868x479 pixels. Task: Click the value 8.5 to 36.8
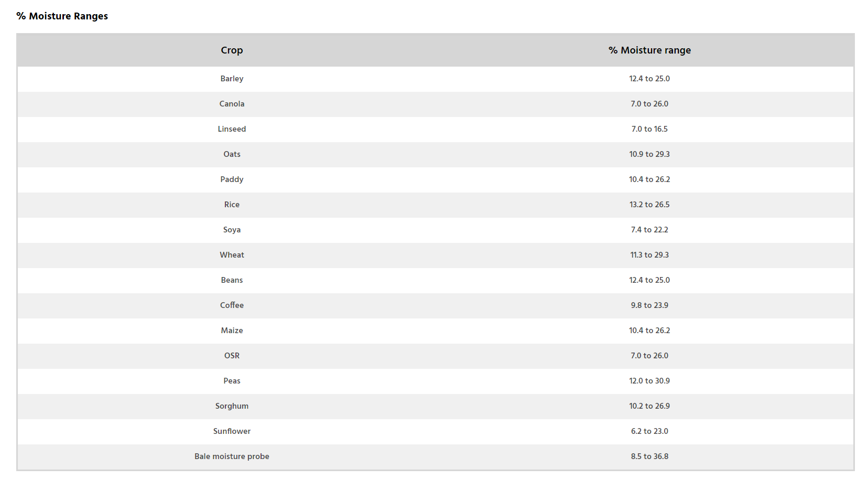coord(649,456)
